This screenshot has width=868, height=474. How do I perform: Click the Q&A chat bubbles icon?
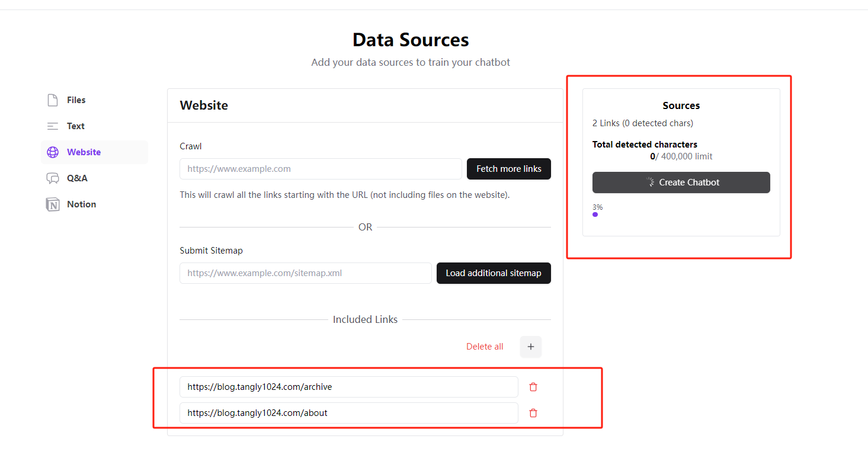click(53, 178)
